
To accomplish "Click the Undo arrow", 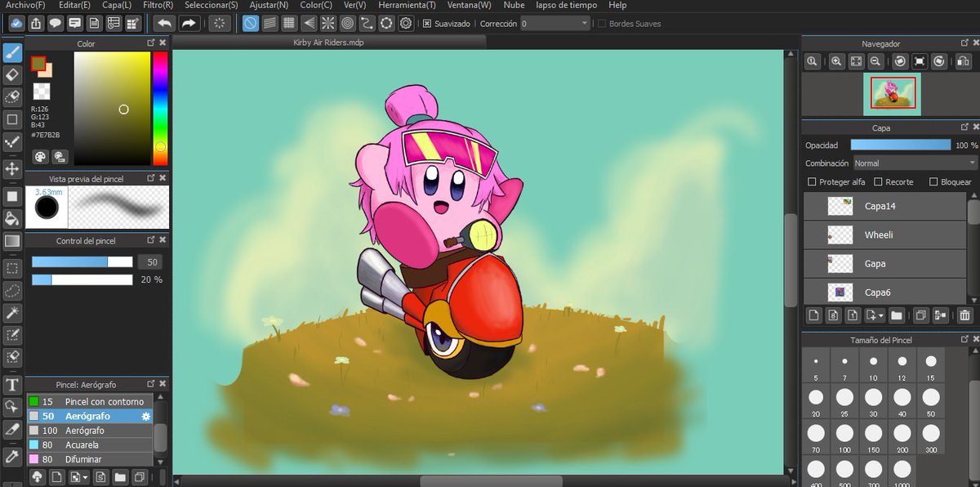I will pos(164,24).
